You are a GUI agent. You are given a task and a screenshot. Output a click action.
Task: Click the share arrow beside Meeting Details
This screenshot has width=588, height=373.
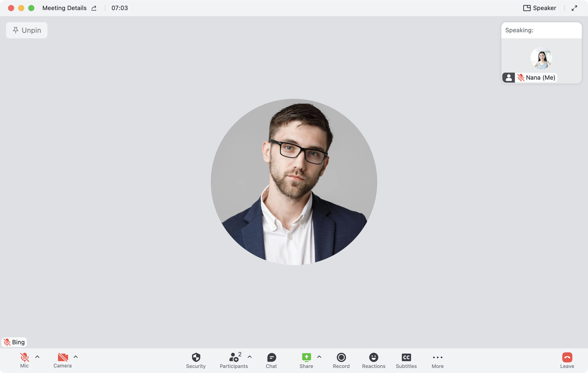pos(94,8)
